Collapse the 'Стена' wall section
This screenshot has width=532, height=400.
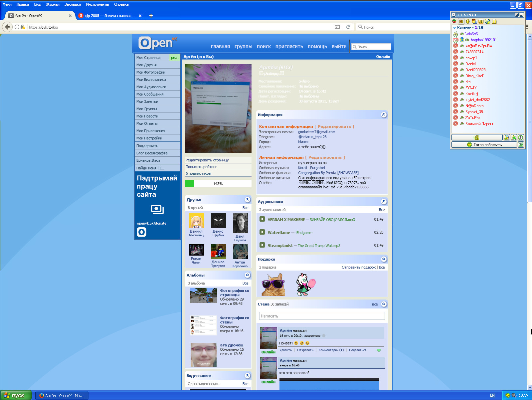pos(384,304)
